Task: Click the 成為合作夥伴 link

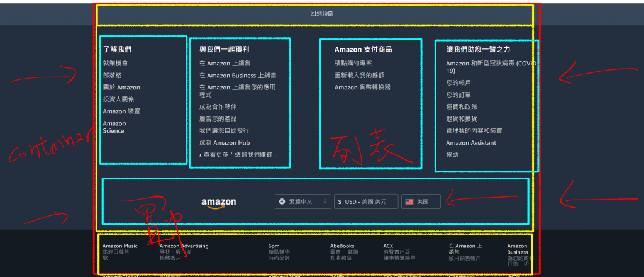Action: [x=218, y=106]
